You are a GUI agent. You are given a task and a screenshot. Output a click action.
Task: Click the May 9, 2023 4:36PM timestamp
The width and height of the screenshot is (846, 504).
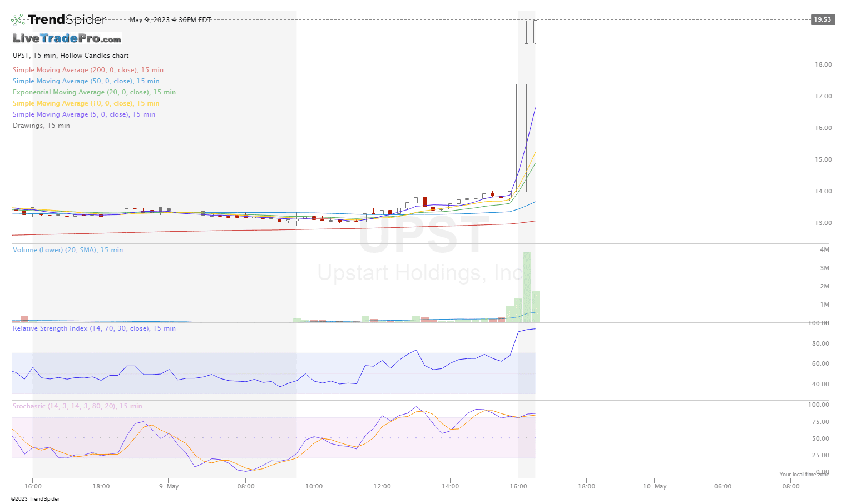click(x=170, y=19)
